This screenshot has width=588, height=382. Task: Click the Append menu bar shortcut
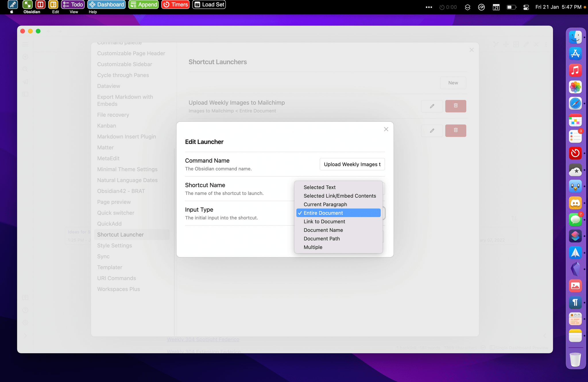144,5
